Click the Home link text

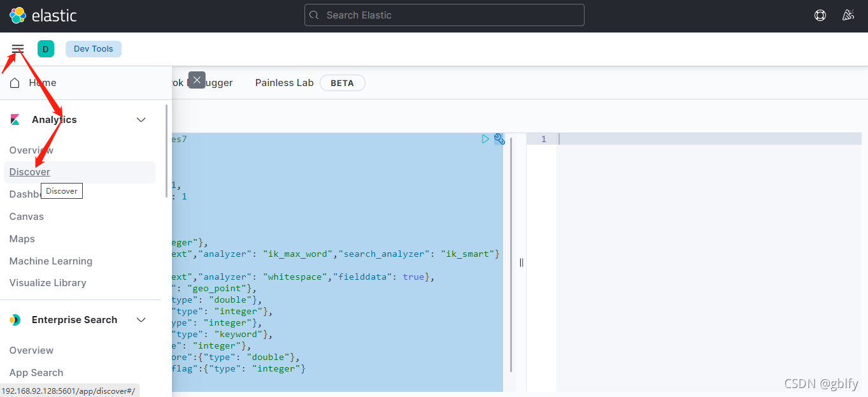tap(43, 83)
